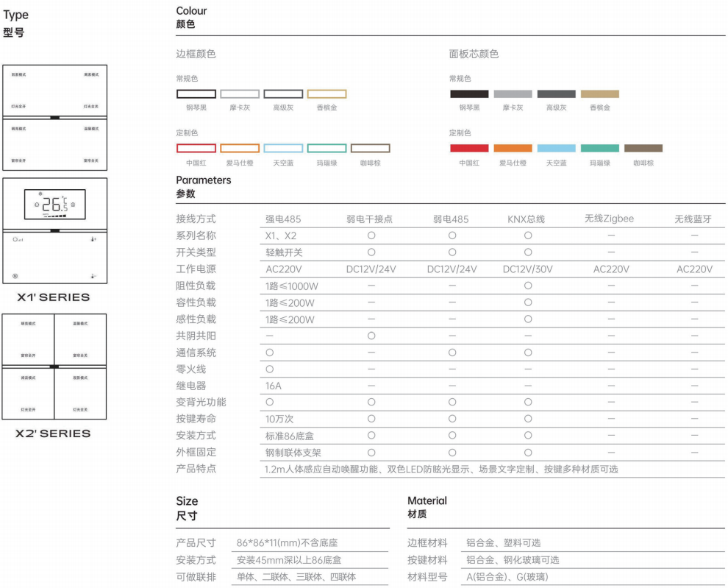Screen dimensions: 728x588
Task: Select the 中国红 solid panel core swatch
Action: click(x=469, y=148)
